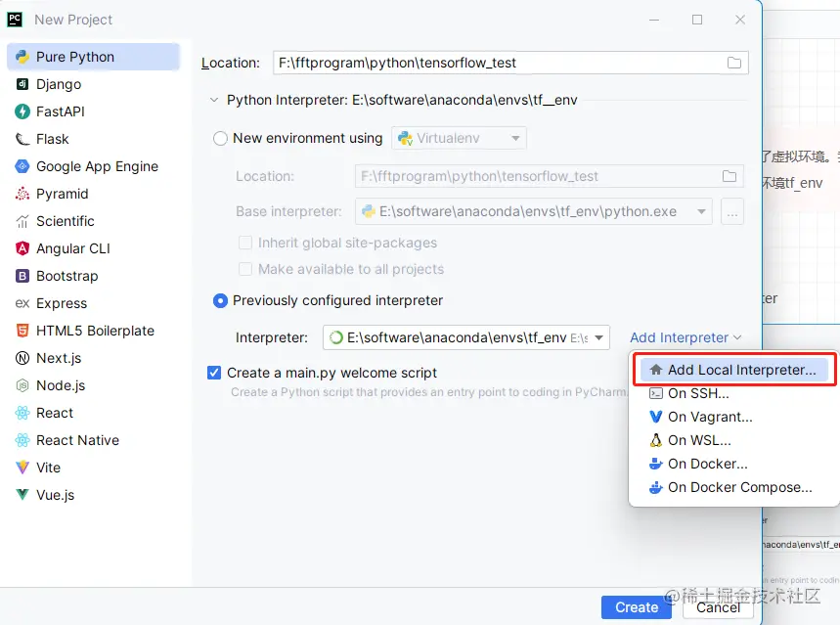Select the Bootstrap project icon
840x625 pixels.
[x=22, y=276]
